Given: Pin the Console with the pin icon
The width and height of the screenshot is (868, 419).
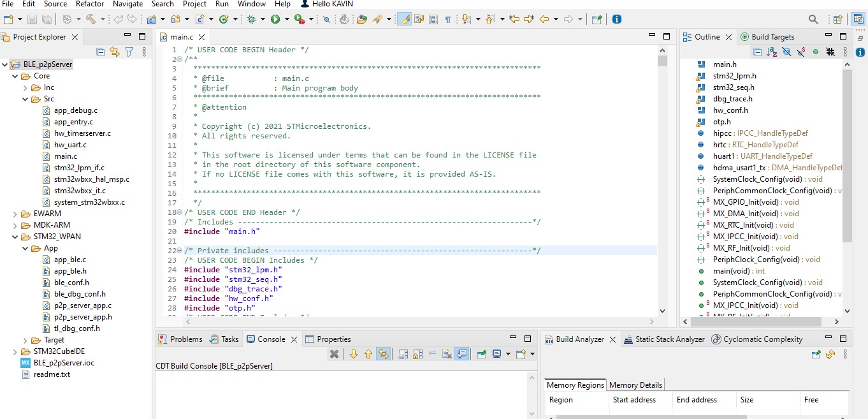Looking at the screenshot, I should click(481, 355).
